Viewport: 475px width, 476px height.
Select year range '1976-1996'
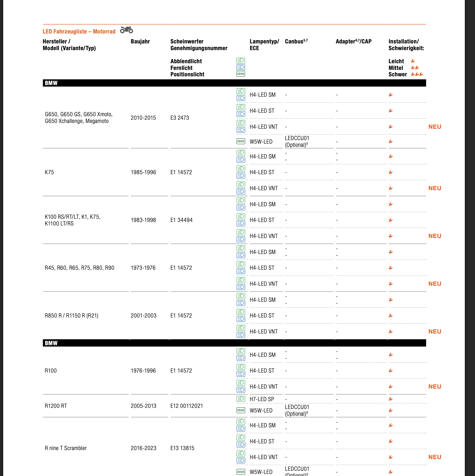[143, 371]
